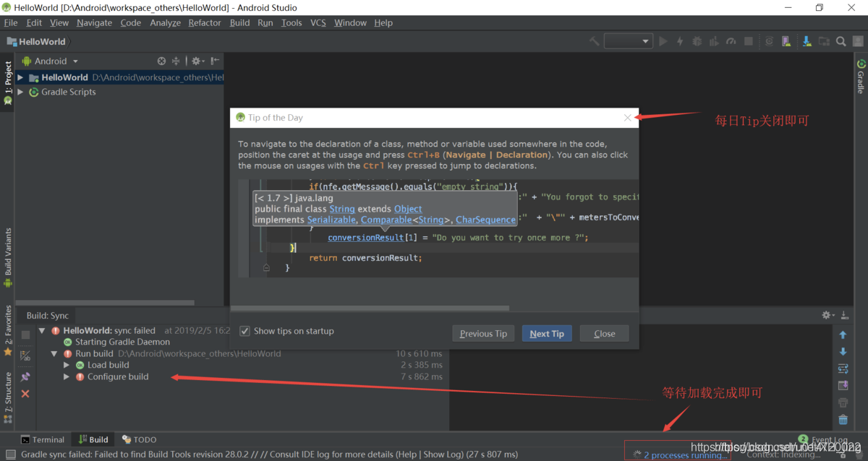Screen dimensions: 868x461
Task: Click the Serializable link in tip image
Action: tap(331, 220)
